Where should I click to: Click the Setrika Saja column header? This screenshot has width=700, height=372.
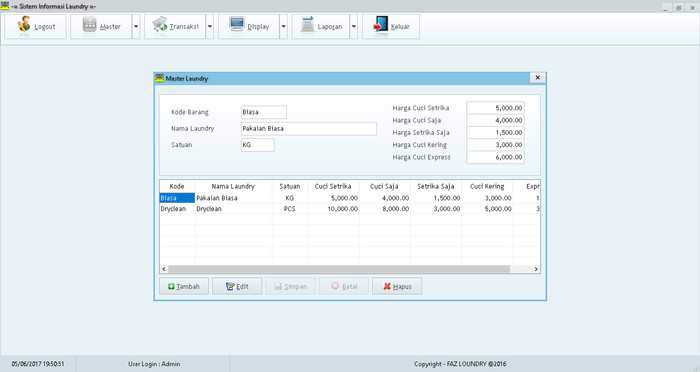coord(436,186)
